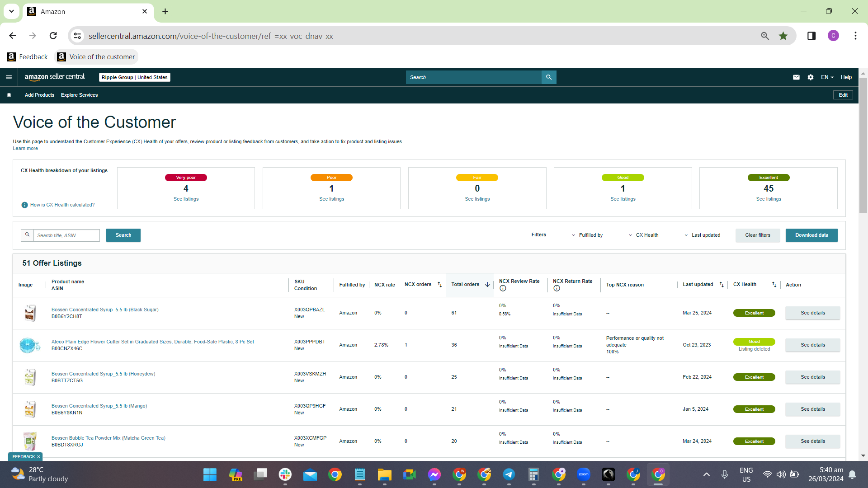Open the Ripple Group account switcher
868x488 pixels.
pos(135,77)
